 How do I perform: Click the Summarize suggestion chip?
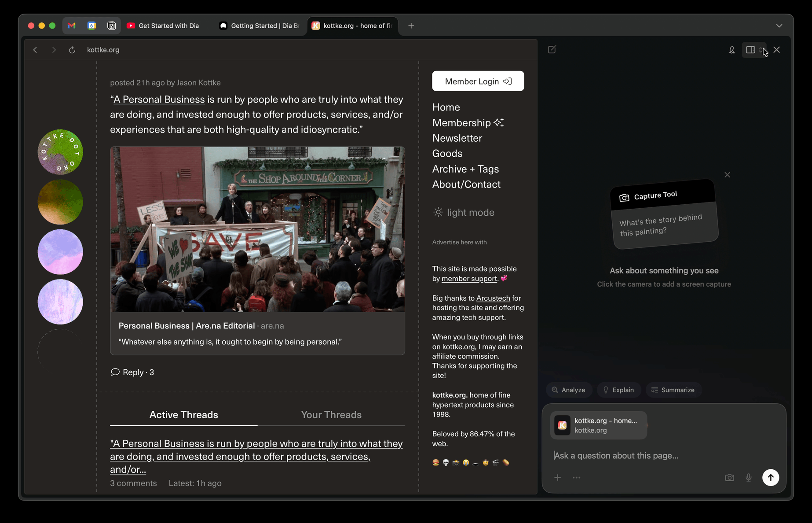(x=673, y=390)
